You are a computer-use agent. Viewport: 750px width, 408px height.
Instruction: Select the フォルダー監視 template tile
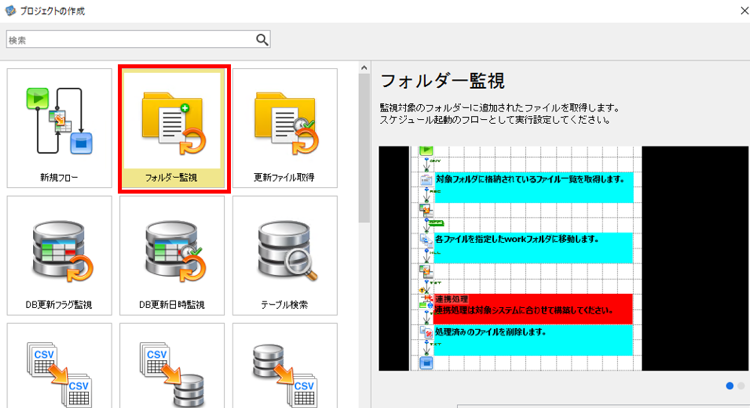[x=174, y=129]
